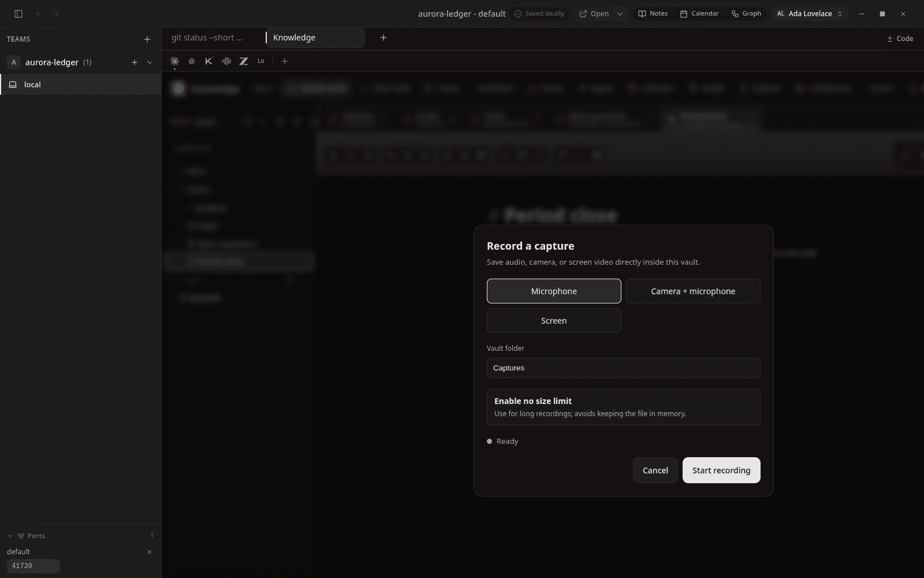Viewport: 924px width, 578px height.
Task: Collapse the Ports section
Action: 10,536
